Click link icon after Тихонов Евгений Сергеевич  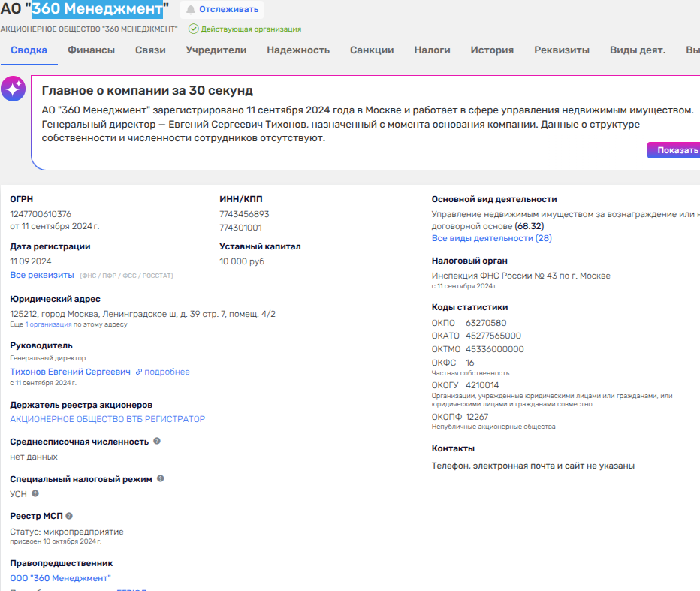(x=138, y=372)
